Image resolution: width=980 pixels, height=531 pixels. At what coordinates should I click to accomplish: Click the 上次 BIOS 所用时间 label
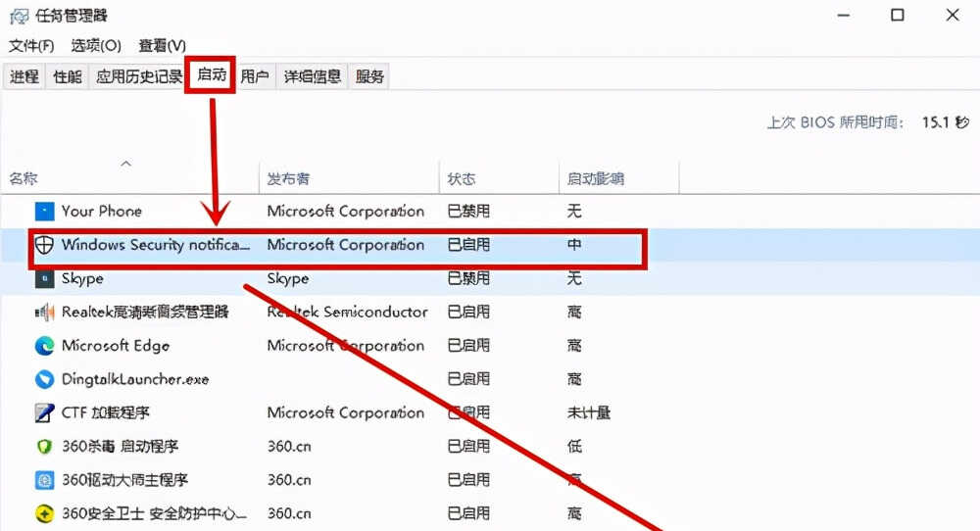point(835,122)
